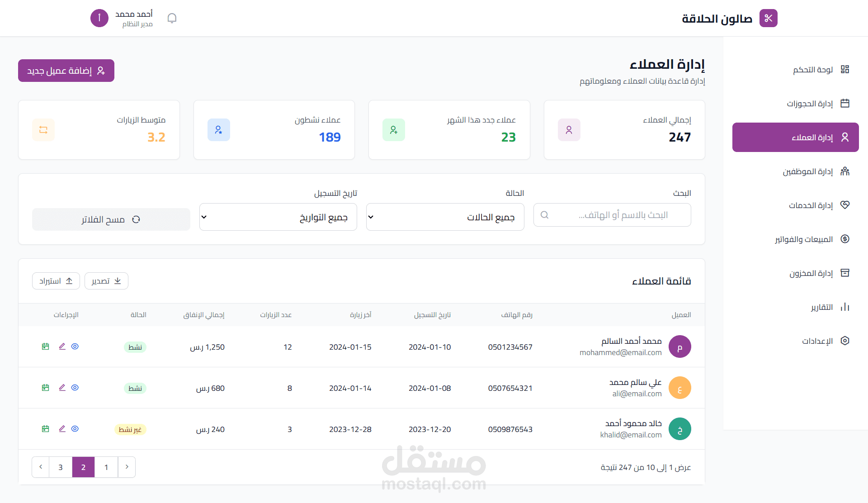Click إضافة عميل جديد button
The height and width of the screenshot is (503, 868).
pos(66,71)
